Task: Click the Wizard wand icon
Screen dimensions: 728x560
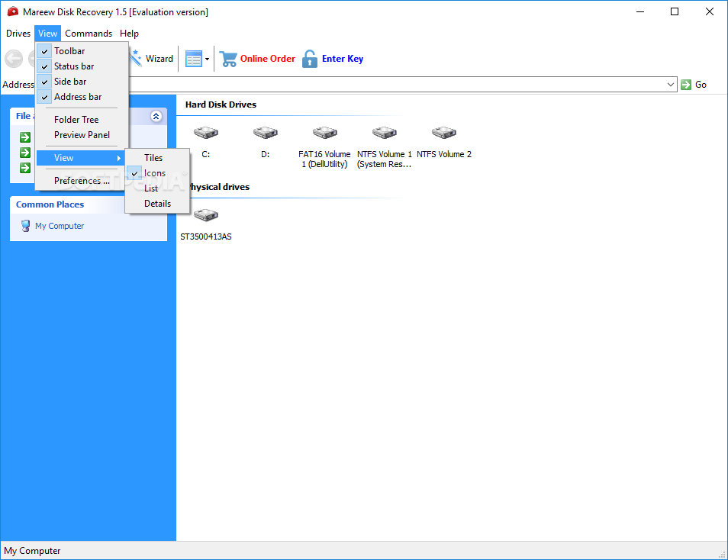Action: pos(135,59)
